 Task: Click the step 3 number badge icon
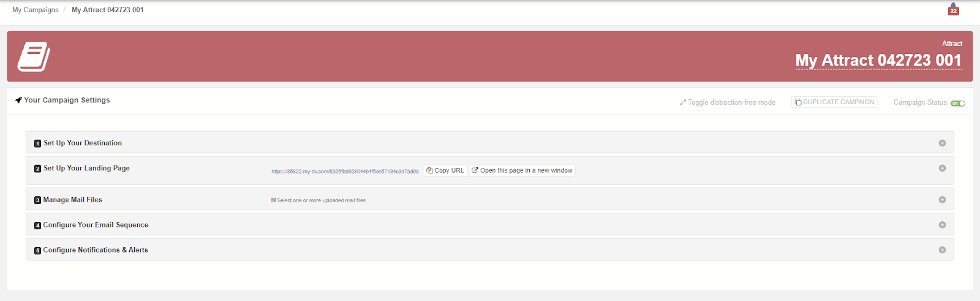coord(38,200)
